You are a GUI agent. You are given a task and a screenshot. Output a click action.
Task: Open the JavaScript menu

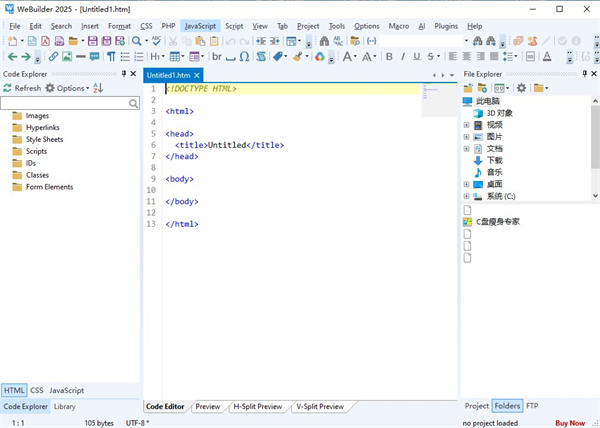click(201, 26)
